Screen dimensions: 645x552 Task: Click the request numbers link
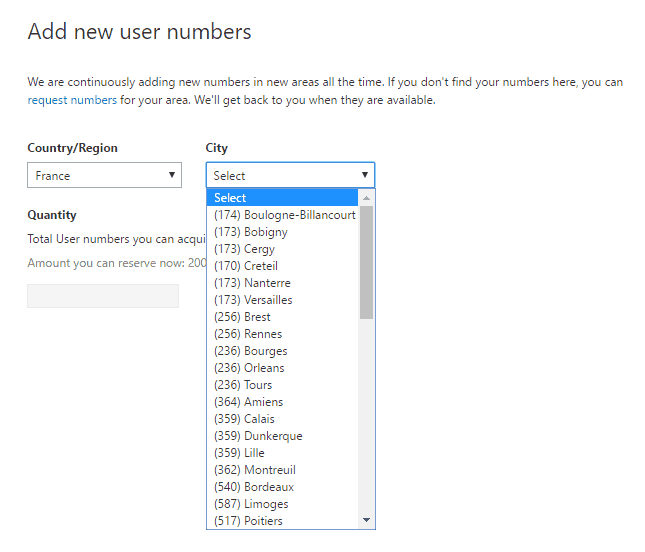72,100
